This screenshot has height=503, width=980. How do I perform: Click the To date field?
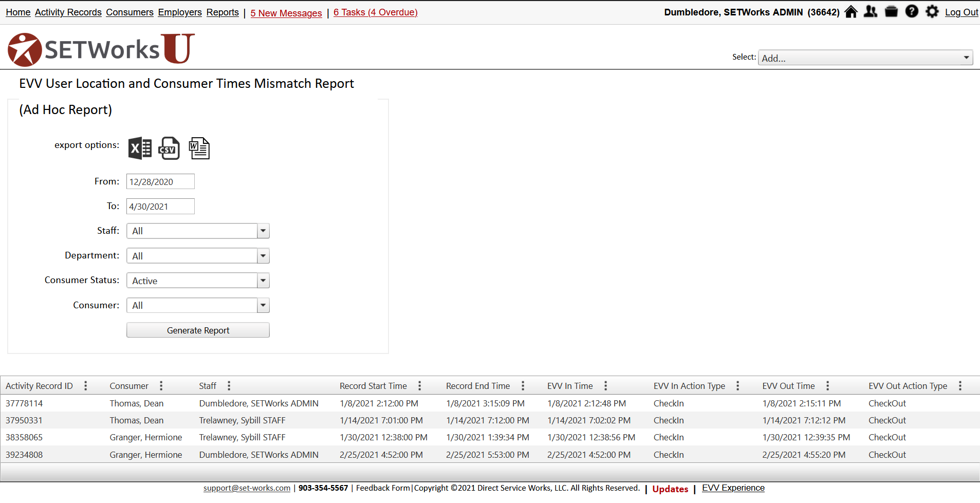coord(160,207)
